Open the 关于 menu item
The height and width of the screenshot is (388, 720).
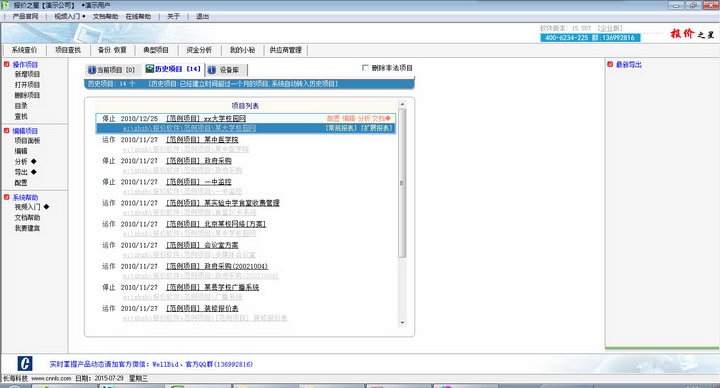[x=173, y=17]
